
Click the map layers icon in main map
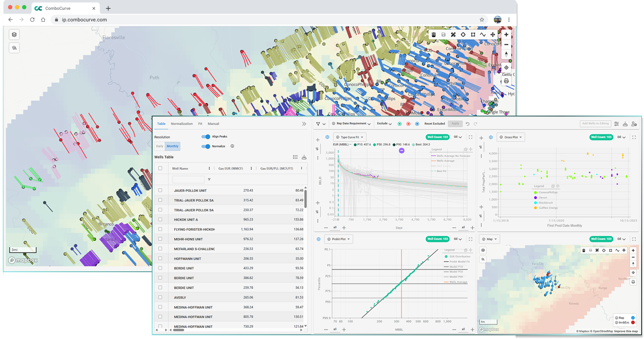tap(14, 34)
